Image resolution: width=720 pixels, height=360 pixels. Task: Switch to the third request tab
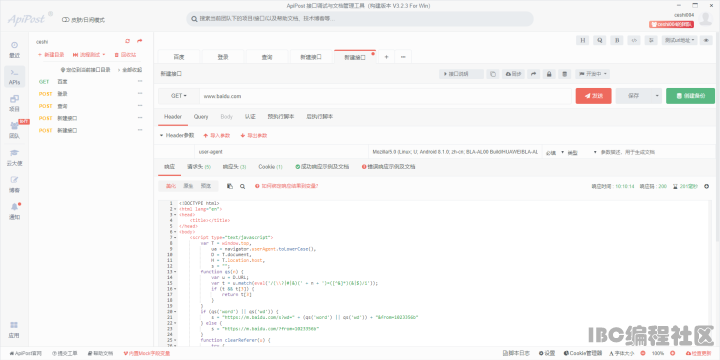coord(267,57)
